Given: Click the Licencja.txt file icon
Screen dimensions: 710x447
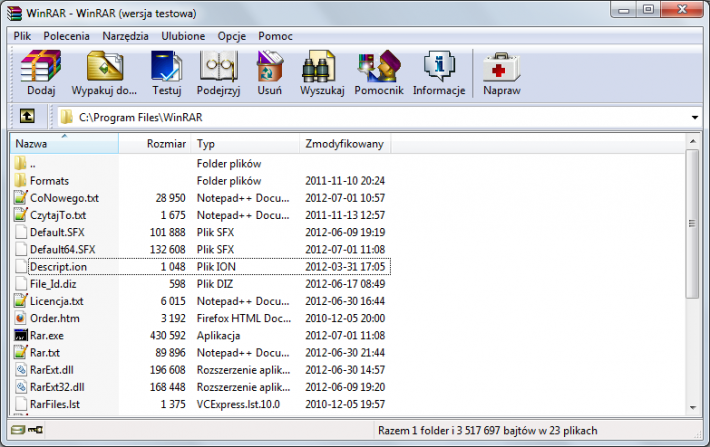Looking at the screenshot, I should 21,301.
